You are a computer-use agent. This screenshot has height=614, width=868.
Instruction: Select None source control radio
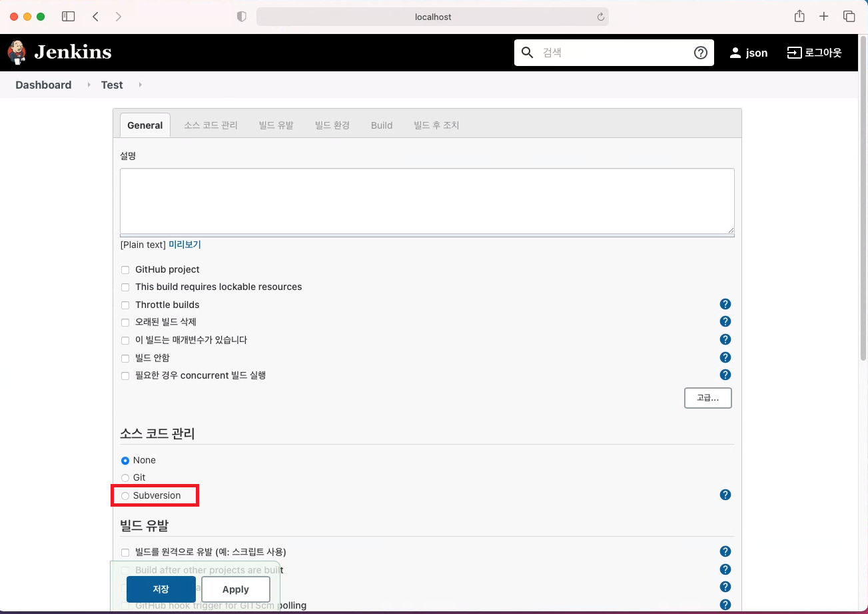(x=125, y=461)
